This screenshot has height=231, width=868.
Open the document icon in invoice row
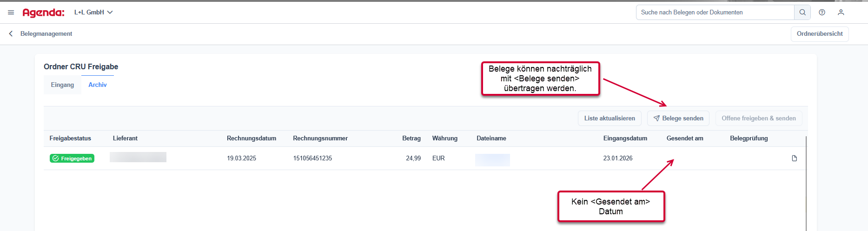[795, 158]
